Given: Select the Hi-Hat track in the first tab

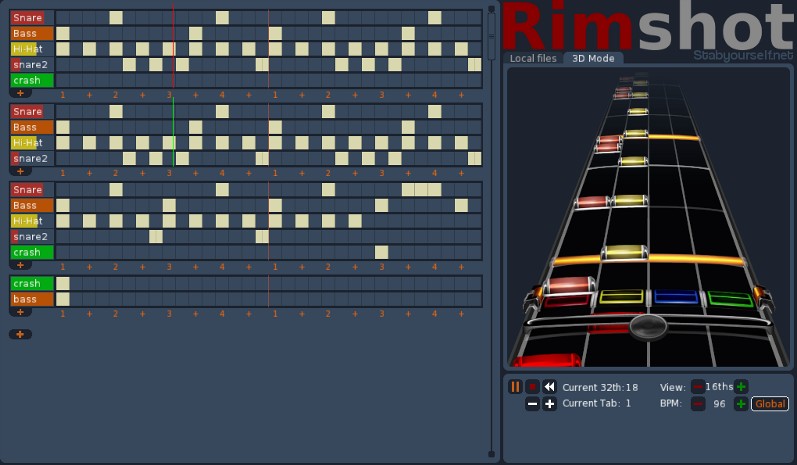Looking at the screenshot, I should point(32,49).
